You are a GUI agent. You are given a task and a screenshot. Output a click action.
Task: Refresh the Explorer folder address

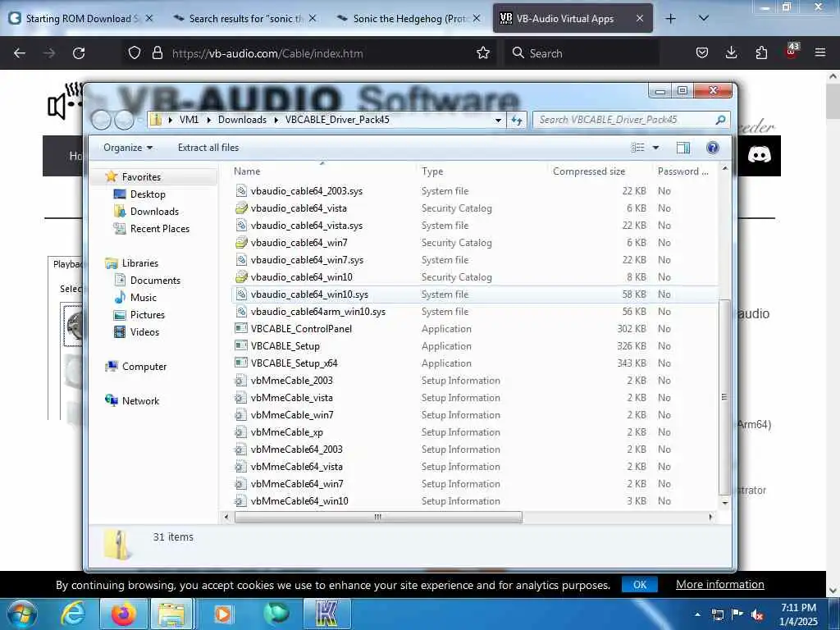click(517, 120)
